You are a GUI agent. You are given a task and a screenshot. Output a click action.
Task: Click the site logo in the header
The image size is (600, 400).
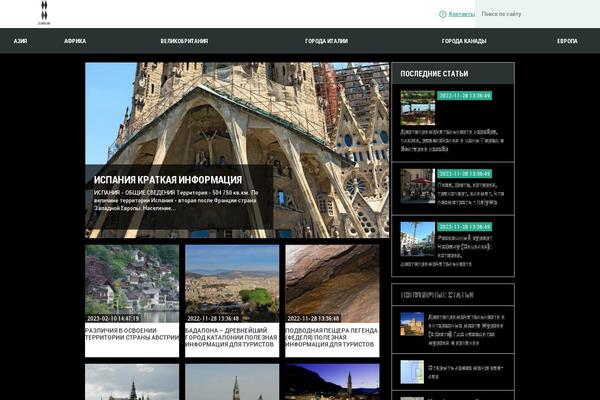click(x=44, y=13)
